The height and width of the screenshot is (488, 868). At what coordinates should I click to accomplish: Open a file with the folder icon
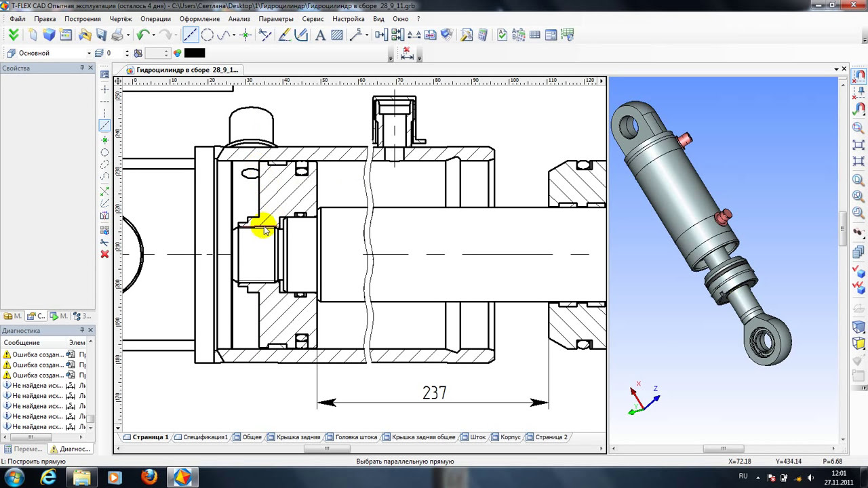pos(85,35)
